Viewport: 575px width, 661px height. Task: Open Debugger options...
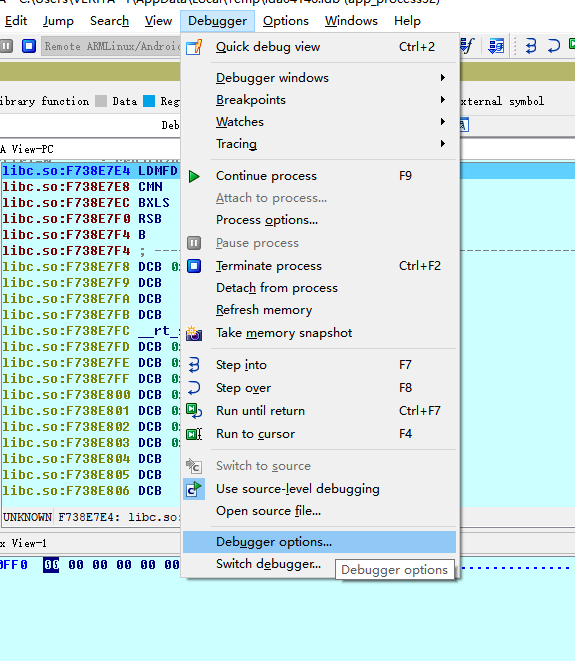pyautogui.click(x=320, y=542)
